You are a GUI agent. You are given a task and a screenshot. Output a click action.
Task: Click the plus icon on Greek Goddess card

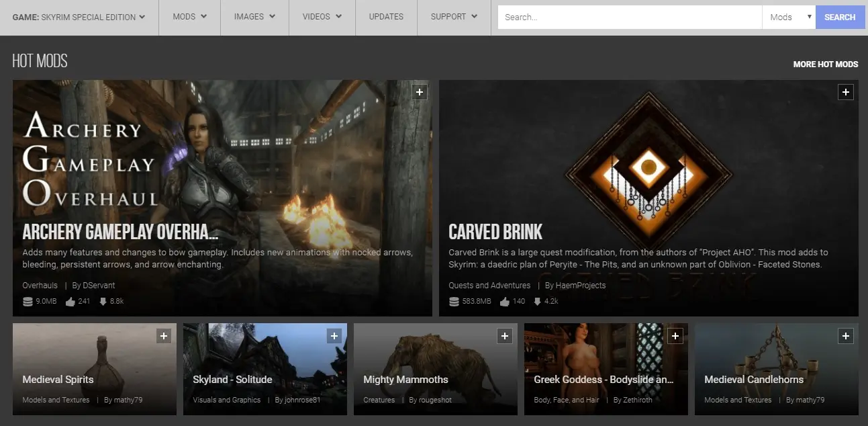(x=675, y=335)
